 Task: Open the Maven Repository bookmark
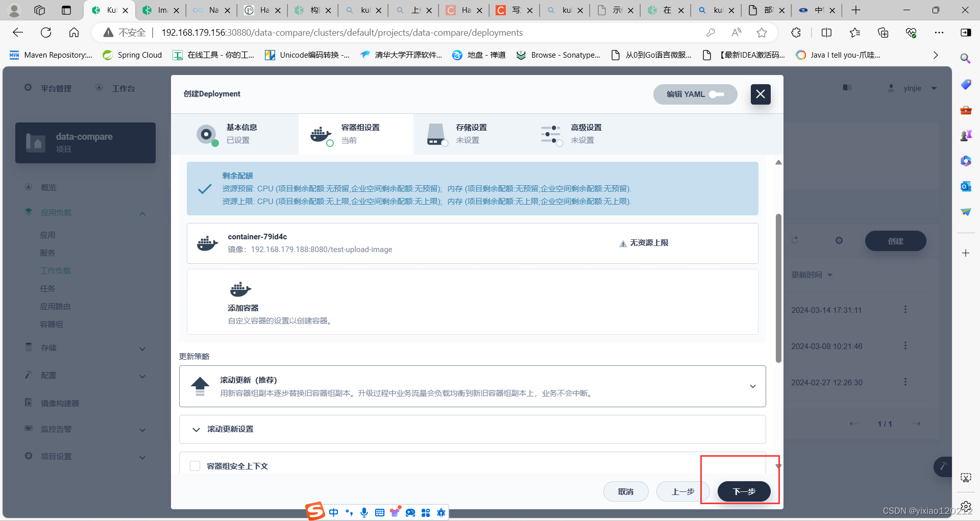pos(51,55)
